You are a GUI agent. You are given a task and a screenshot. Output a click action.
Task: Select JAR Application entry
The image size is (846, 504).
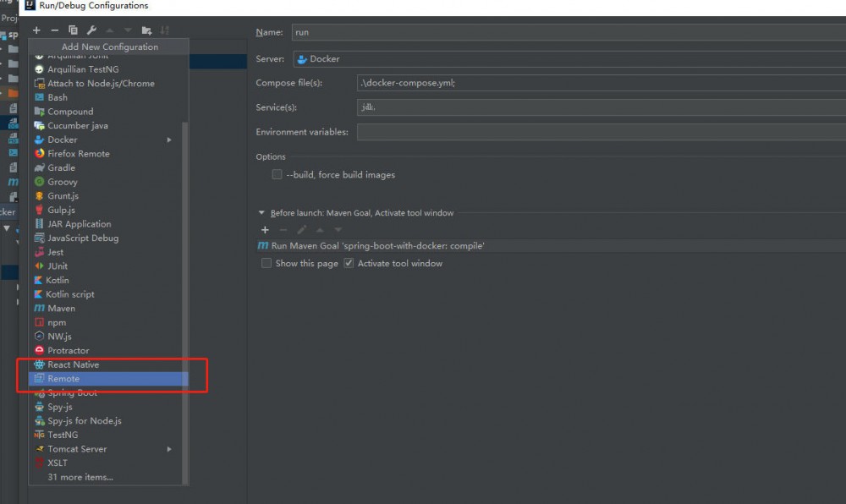108,224
